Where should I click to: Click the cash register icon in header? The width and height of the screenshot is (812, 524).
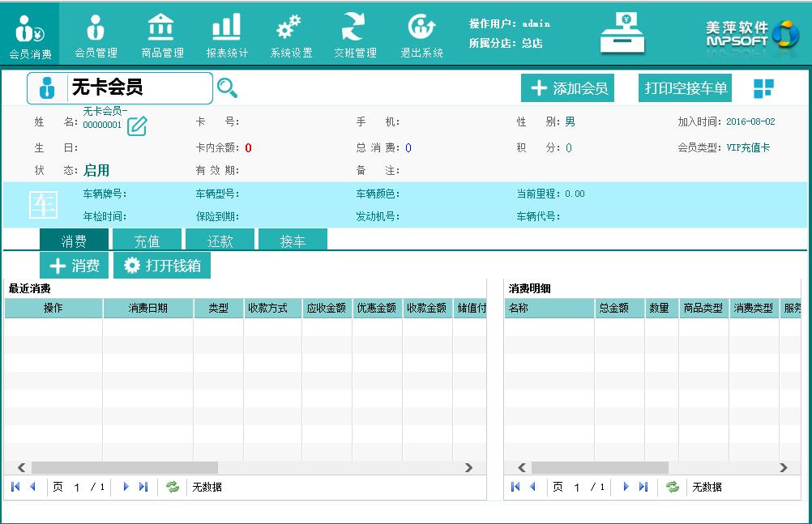coord(622,34)
